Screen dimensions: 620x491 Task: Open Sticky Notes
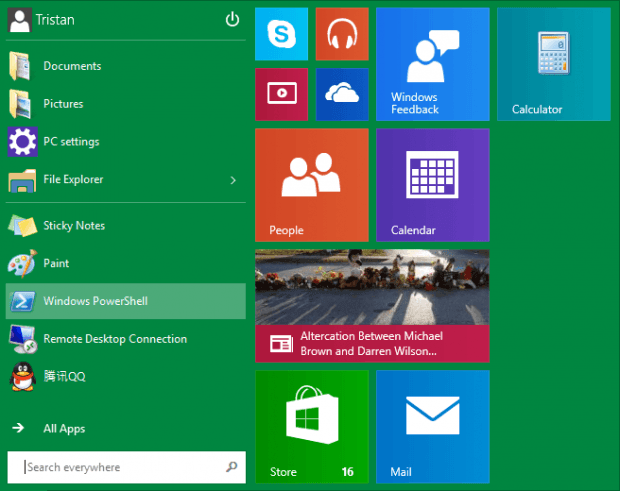coord(73,226)
